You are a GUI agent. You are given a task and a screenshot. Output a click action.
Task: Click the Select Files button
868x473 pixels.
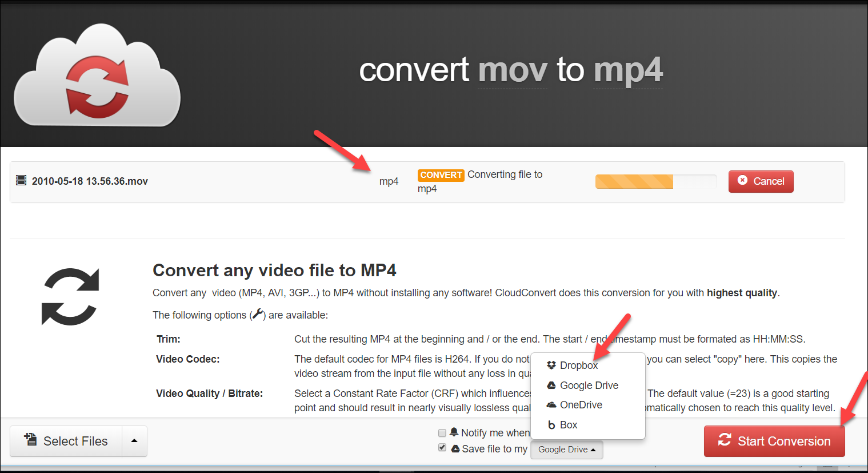[66, 441]
